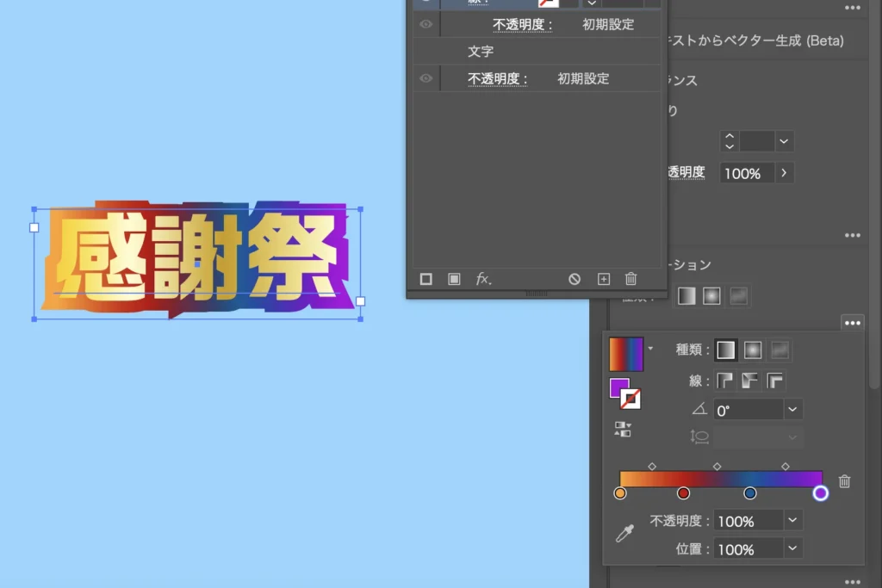
Task: Open the gradient angle dropdown
Action: pos(793,411)
